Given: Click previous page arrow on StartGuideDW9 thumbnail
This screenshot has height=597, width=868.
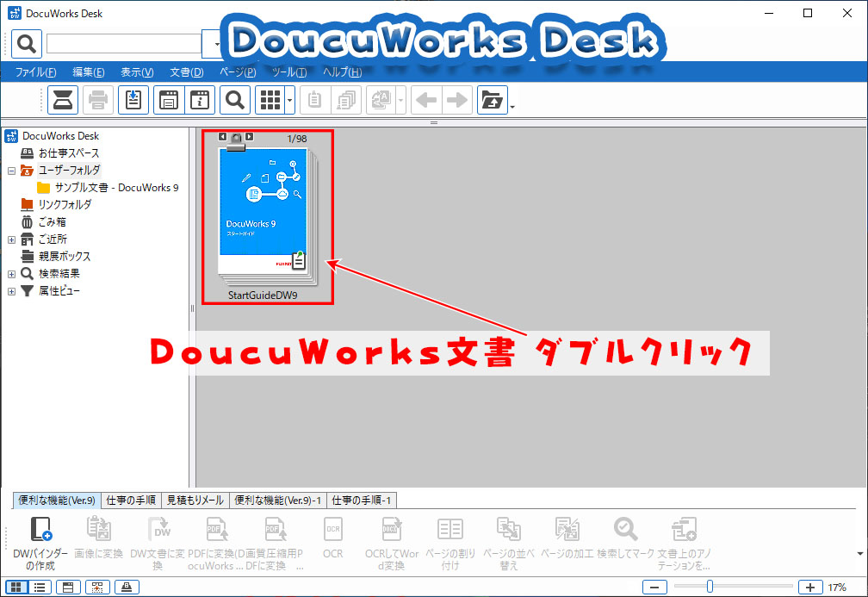Looking at the screenshot, I should 222,137.
